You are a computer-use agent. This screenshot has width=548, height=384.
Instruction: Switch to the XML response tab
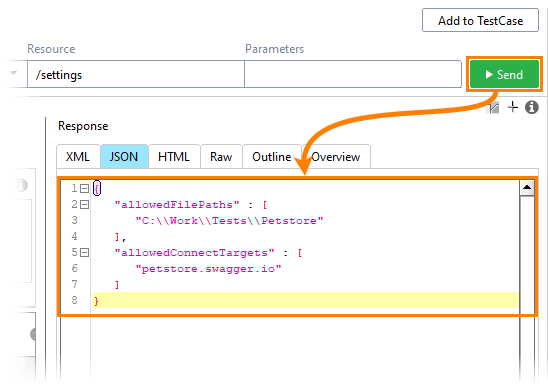tap(78, 157)
